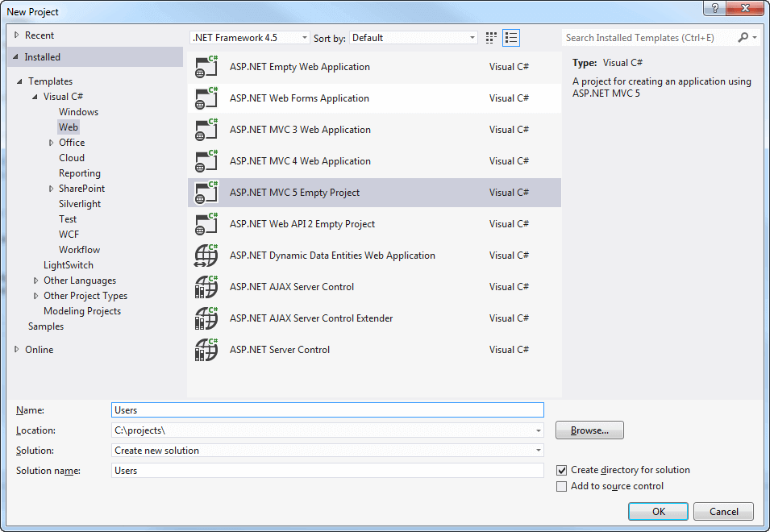Click the ASP.NET Server Control template icon
Viewport: 770px width, 532px height.
click(206, 350)
